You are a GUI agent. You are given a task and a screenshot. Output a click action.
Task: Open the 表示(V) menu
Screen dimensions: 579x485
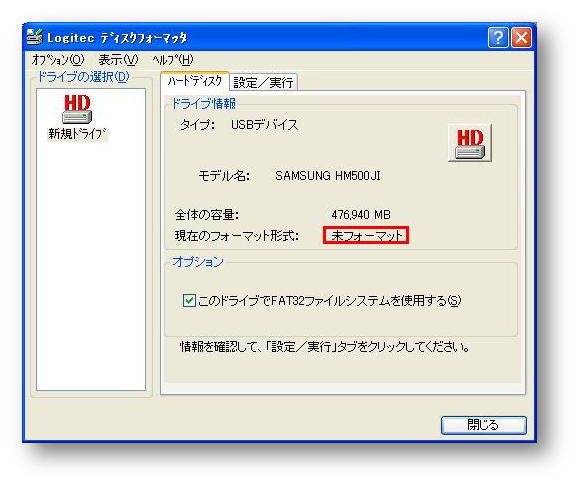[119, 59]
